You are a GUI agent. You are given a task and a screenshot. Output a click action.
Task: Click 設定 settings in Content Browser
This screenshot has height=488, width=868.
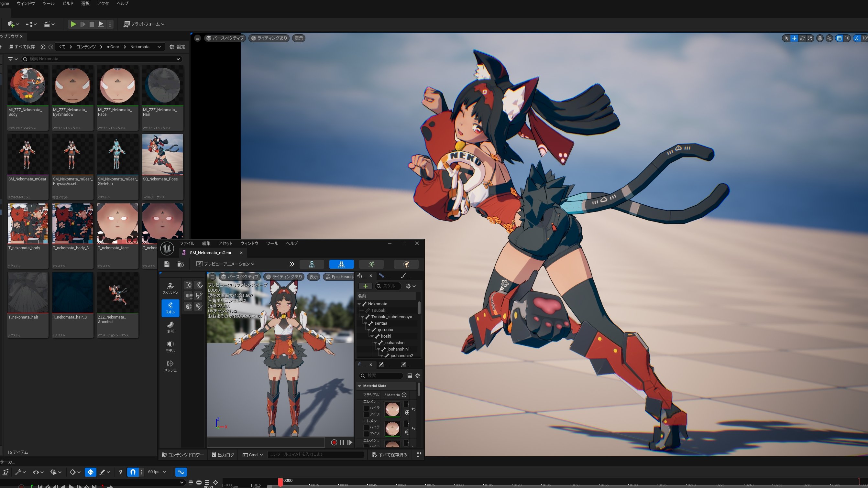click(x=177, y=47)
